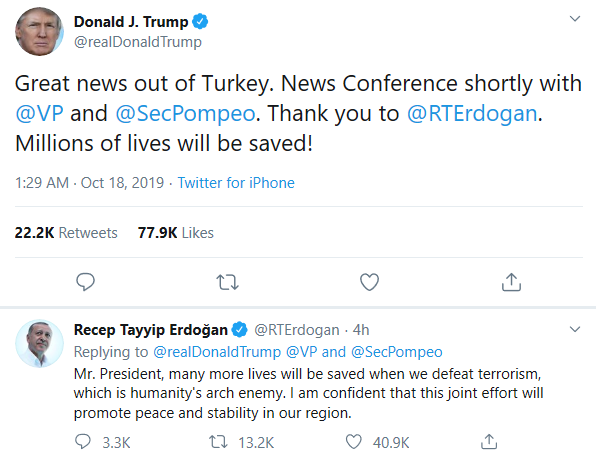Share the main Trump tweet

511,282
